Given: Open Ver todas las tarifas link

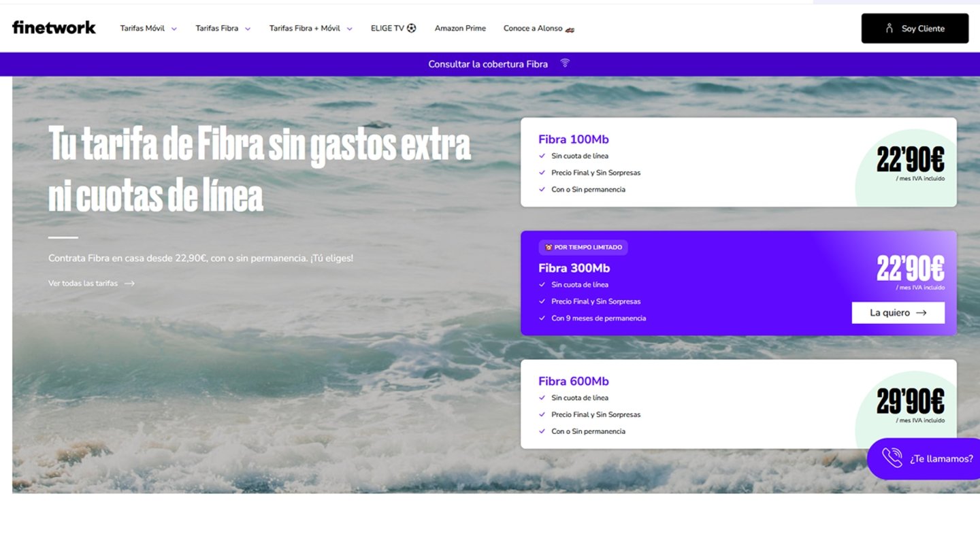Looking at the screenshot, I should pos(91,283).
